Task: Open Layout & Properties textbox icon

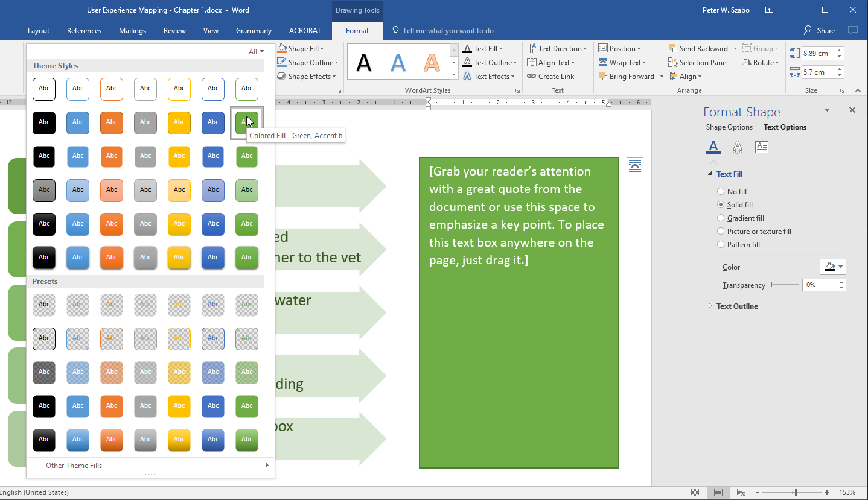Action: [x=762, y=147]
